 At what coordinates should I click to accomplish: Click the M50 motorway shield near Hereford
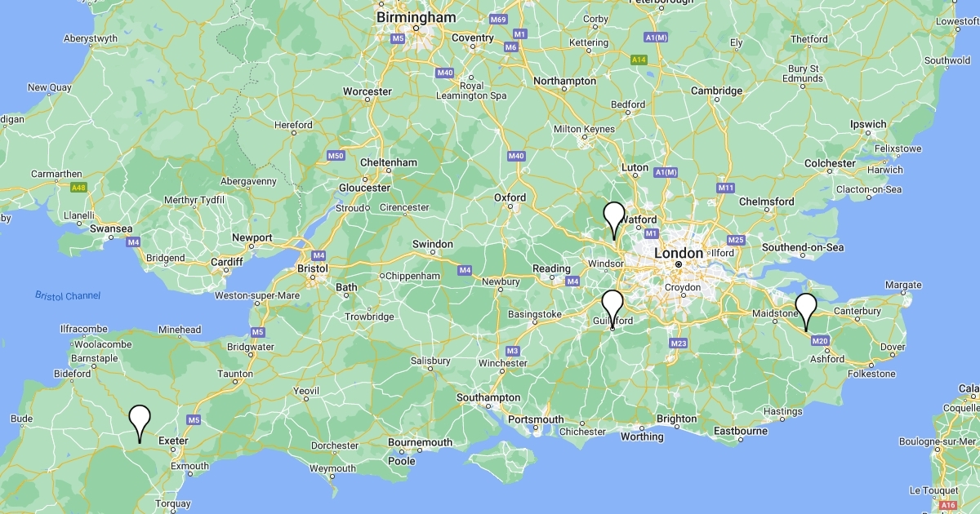(335, 156)
